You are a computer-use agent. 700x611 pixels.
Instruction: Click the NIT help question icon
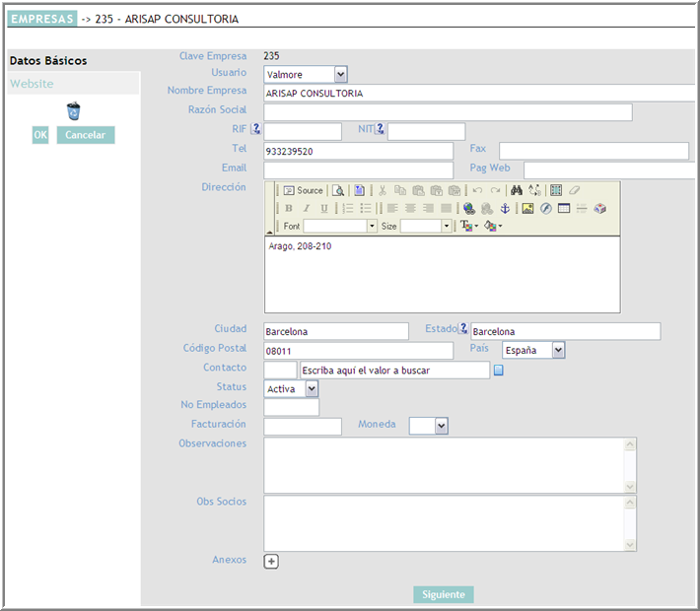point(380,129)
